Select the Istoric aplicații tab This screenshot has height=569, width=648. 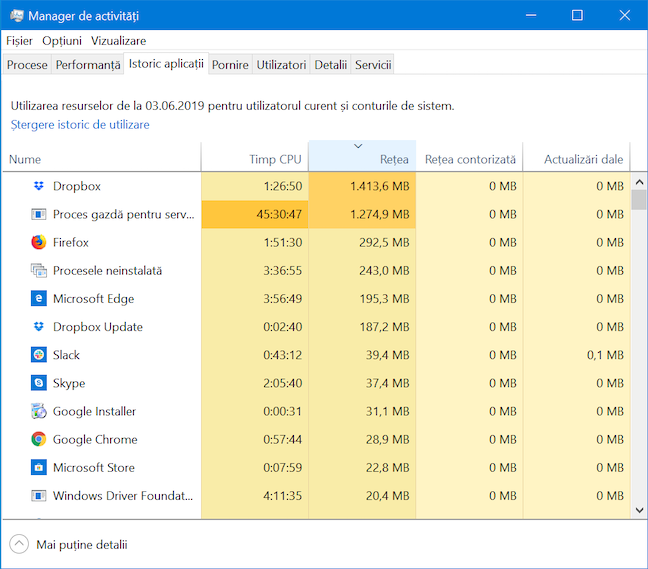pyautogui.click(x=166, y=64)
